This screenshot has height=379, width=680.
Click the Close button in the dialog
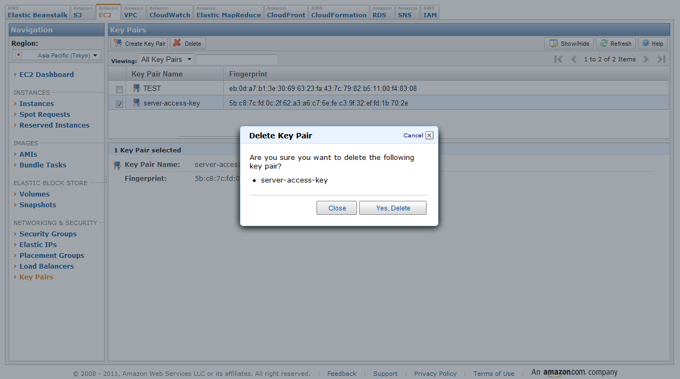(337, 208)
